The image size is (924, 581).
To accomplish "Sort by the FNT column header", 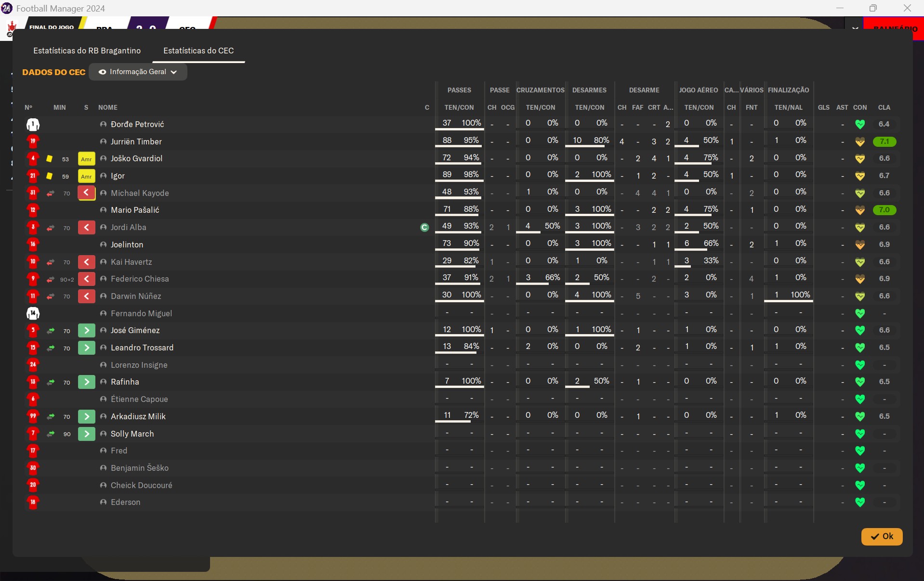I will tap(752, 107).
